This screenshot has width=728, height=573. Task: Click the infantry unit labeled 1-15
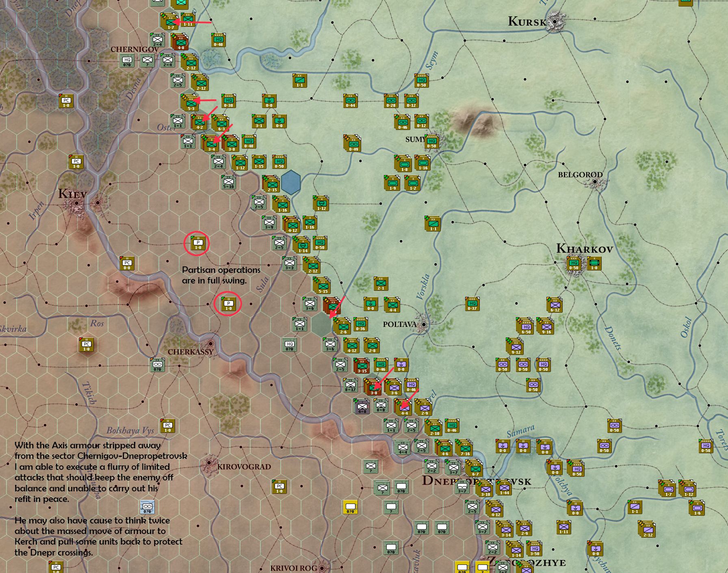point(259,162)
